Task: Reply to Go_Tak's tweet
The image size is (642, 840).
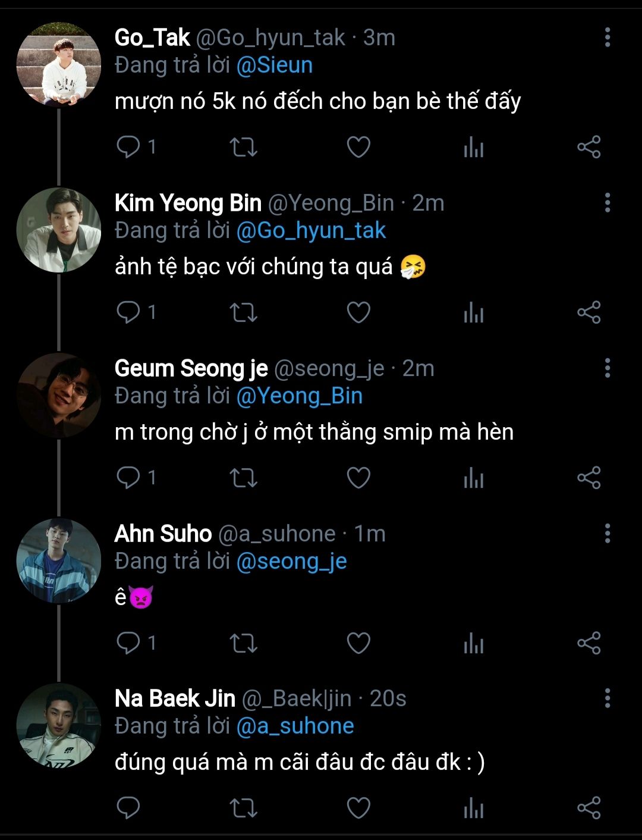Action: [x=128, y=147]
